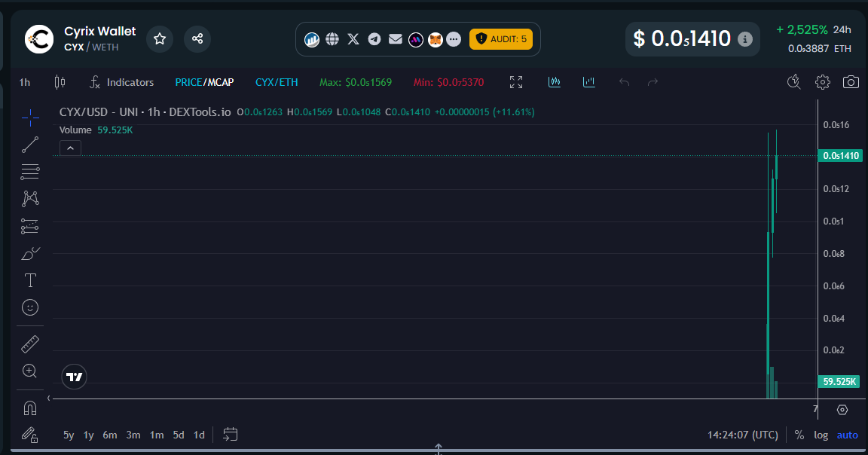The image size is (868, 455).
Task: Select the Fibonacci retracement lines tool
Action: click(x=30, y=172)
